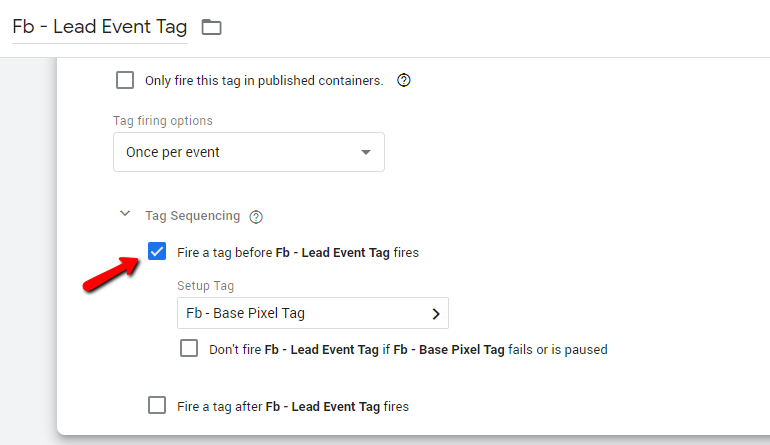
Task: Open the Once per event dropdown
Action: tap(249, 152)
